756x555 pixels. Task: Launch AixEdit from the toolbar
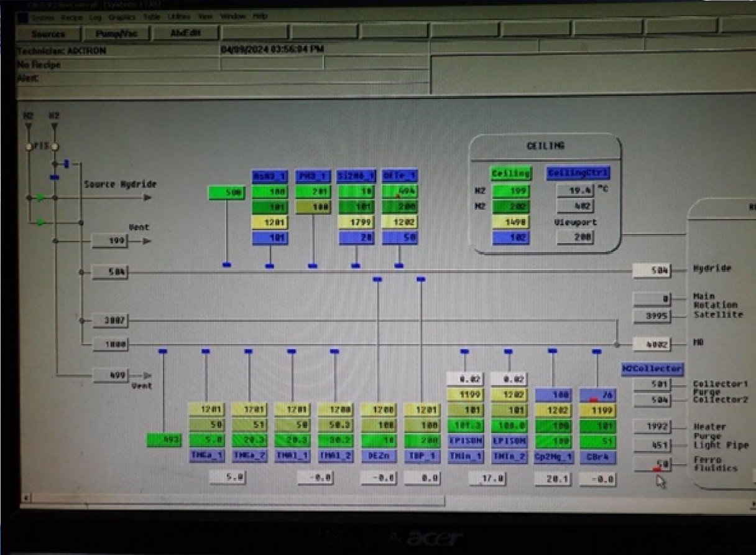point(185,34)
